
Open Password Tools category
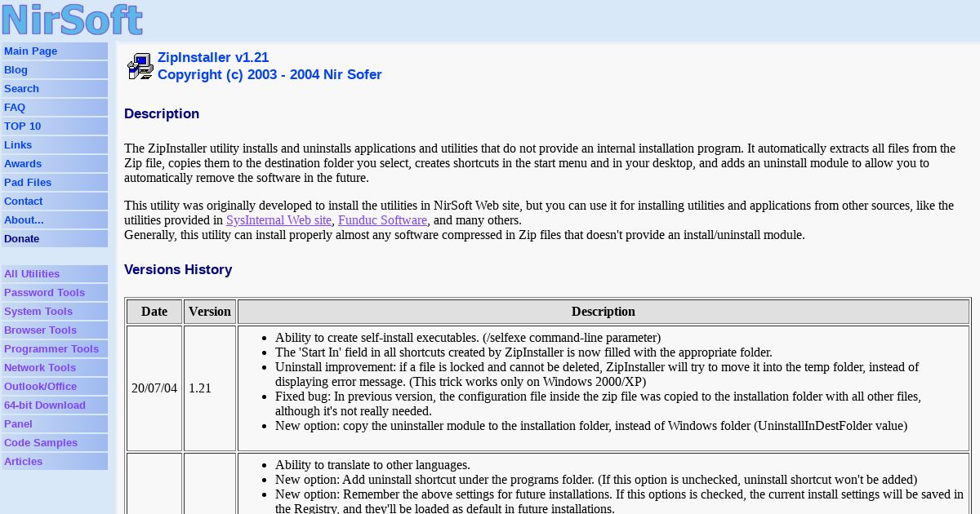click(55, 293)
